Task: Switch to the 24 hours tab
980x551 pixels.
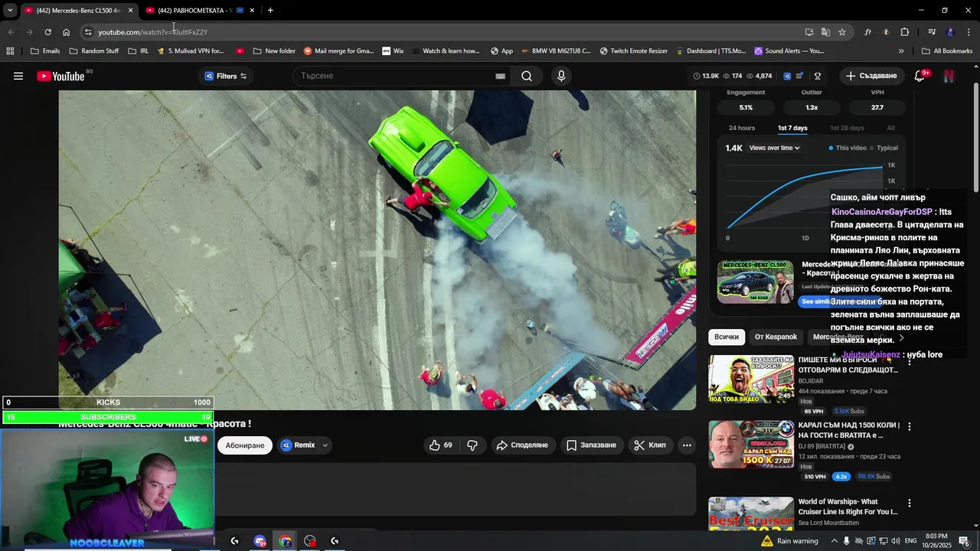Action: coord(742,128)
